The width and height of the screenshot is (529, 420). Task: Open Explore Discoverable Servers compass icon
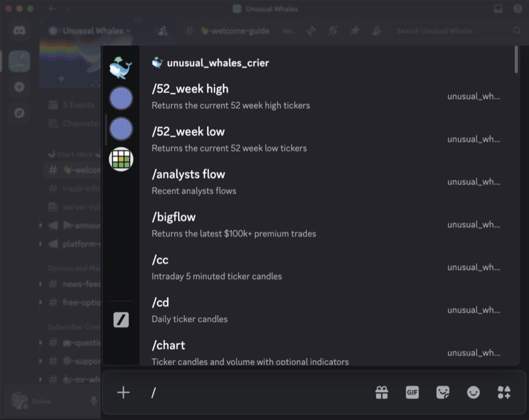[x=19, y=113]
